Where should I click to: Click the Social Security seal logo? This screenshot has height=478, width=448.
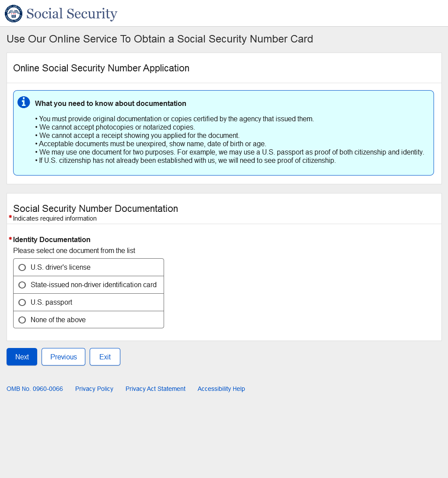13,14
